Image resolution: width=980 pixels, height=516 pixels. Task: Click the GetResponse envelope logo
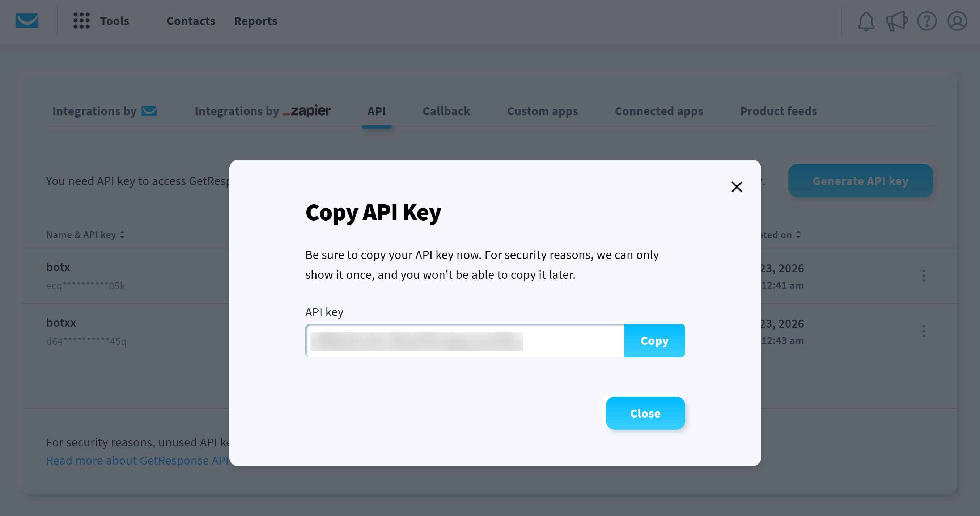[x=27, y=21]
